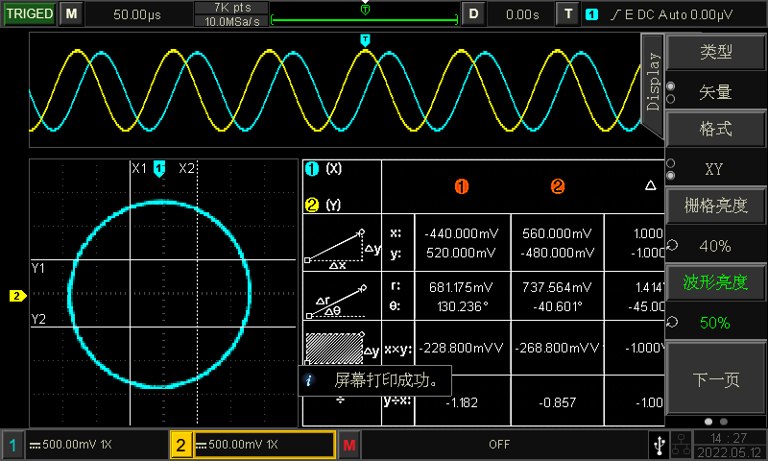Open the 类型 type menu
The width and height of the screenshot is (768, 461).
715,52
